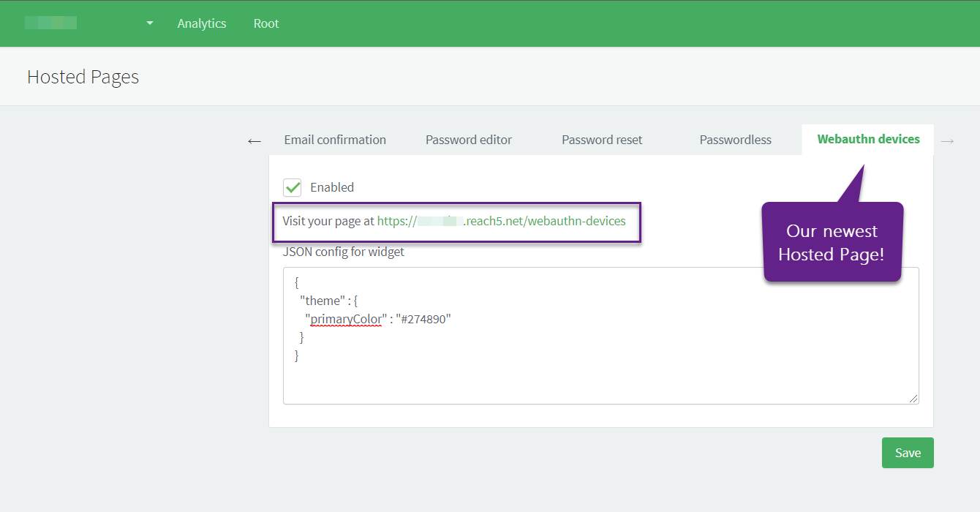Click the Enabled label text
Screen dimensions: 980x512
click(x=332, y=187)
